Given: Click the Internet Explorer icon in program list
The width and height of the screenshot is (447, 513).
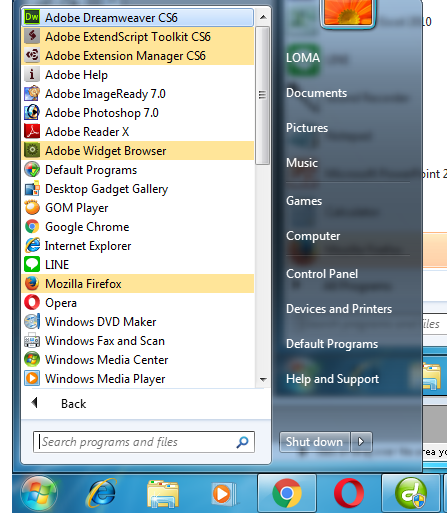Looking at the screenshot, I should (x=32, y=245).
